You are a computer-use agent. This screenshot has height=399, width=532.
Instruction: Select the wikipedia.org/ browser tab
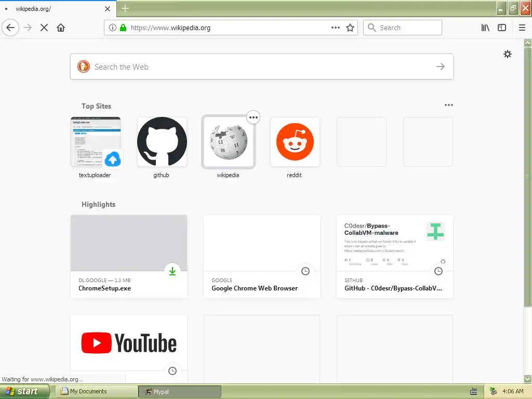click(58, 8)
